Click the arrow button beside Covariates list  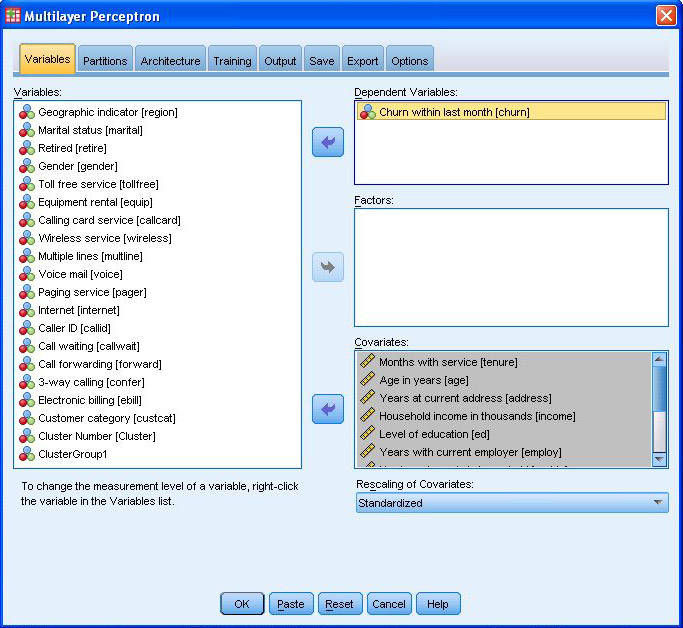point(327,409)
